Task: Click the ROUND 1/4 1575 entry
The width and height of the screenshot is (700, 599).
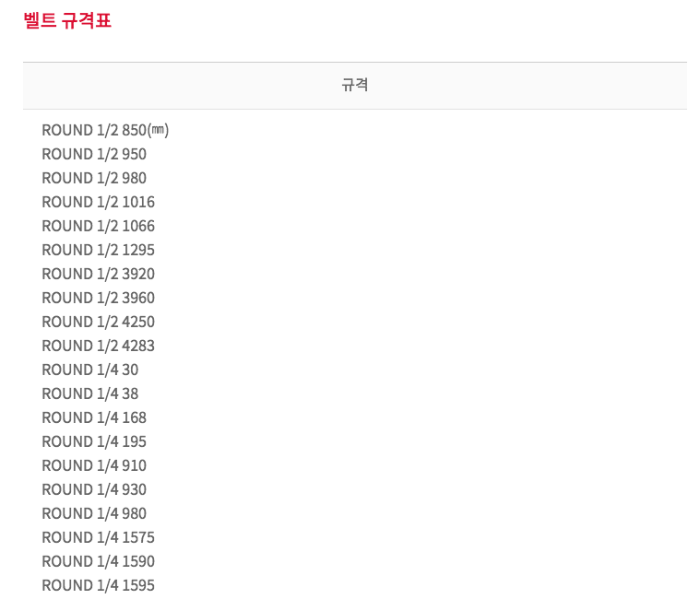Action: tap(98, 538)
